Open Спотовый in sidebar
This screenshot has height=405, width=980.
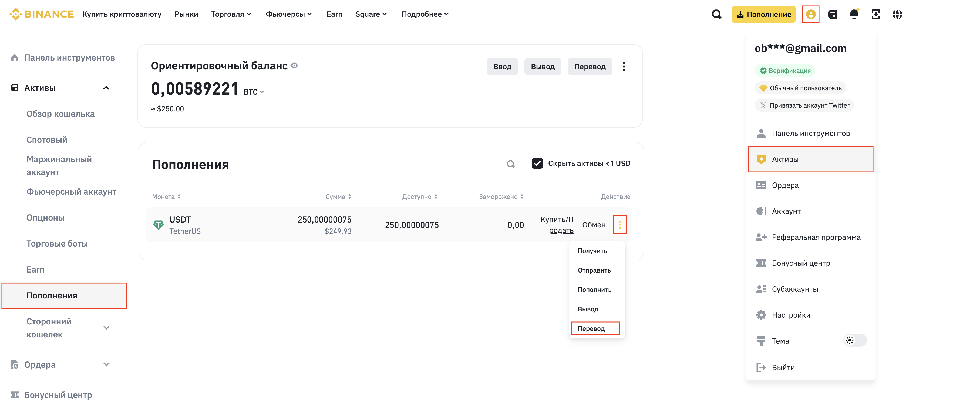[x=47, y=140]
